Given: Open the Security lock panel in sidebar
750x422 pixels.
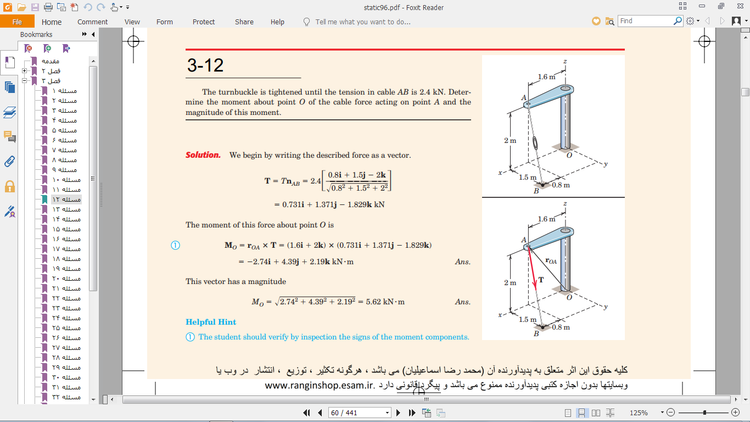Looking at the screenshot, I should tap(9, 186).
